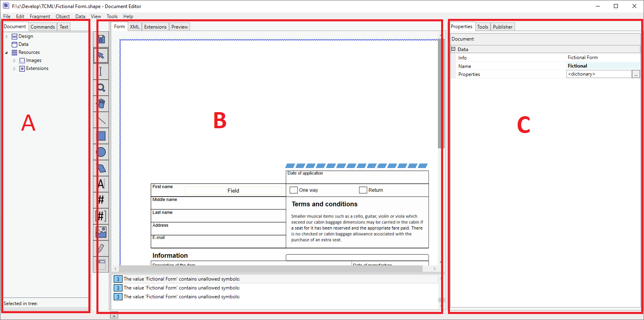Select the rectangle shape tool
Screen dimensions: 644x320
101,136
